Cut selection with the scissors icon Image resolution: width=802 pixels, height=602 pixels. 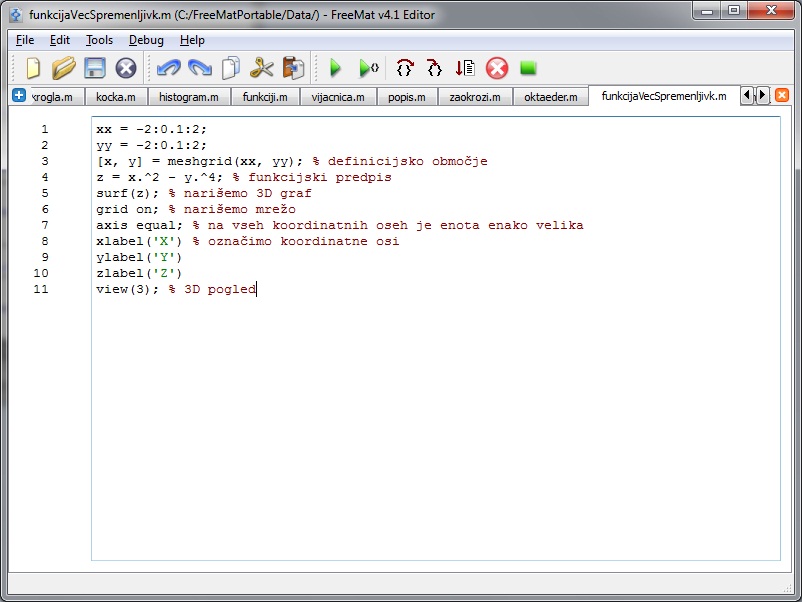(262, 68)
